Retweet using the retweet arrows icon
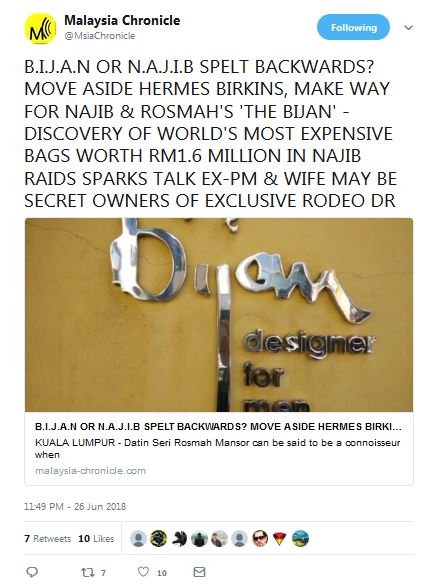 [87, 572]
